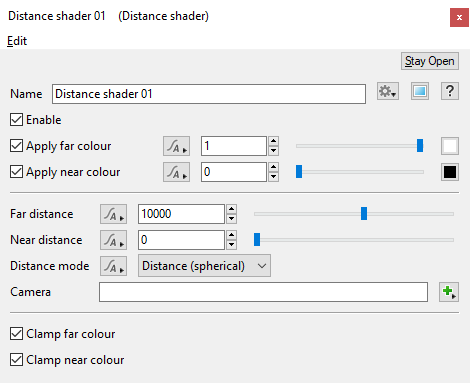The width and height of the screenshot is (470, 383).
Task: Assign a camera with the green plus
Action: coord(449,292)
